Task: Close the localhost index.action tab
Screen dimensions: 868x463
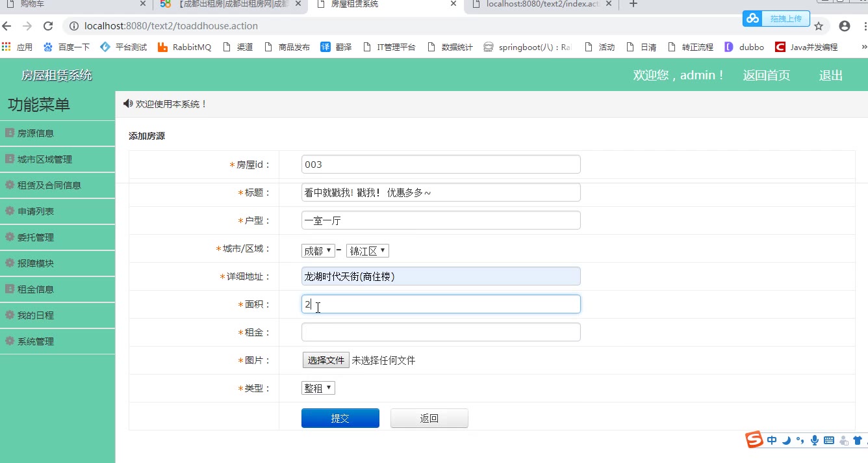Action: pos(610,4)
